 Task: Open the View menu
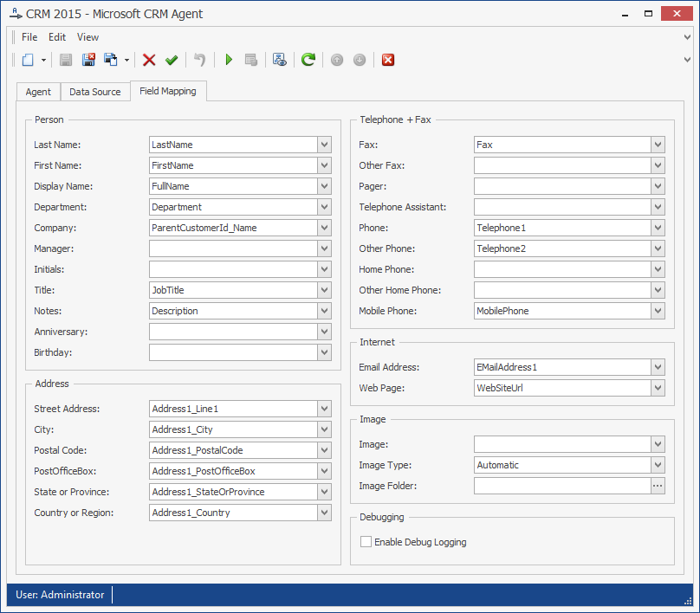tap(87, 37)
